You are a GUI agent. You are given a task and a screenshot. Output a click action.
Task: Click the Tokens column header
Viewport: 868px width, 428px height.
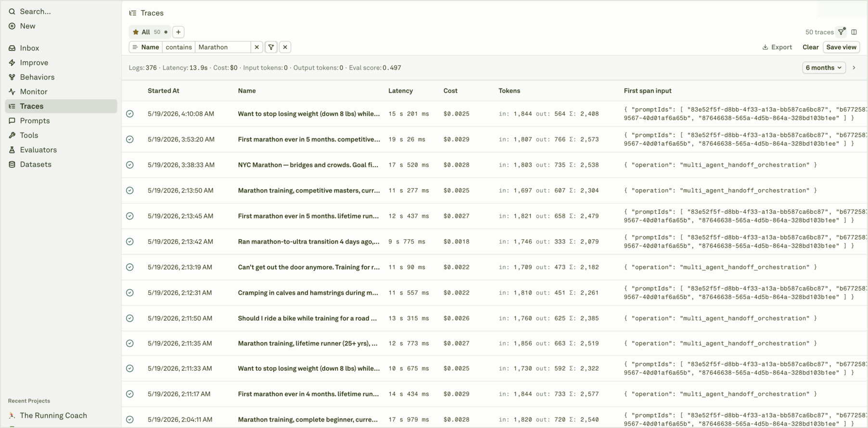(509, 91)
